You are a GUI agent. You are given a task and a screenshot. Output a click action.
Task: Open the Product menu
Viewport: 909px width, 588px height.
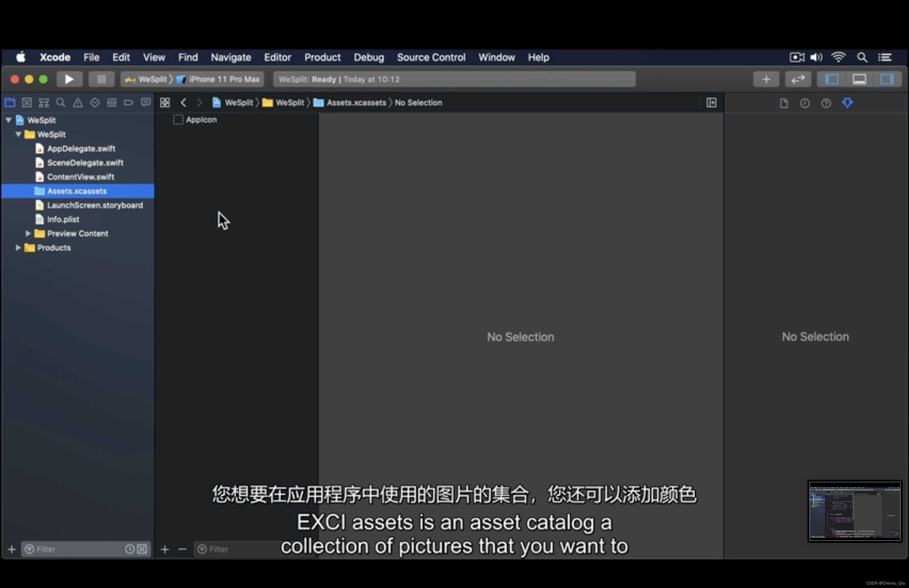[322, 58]
